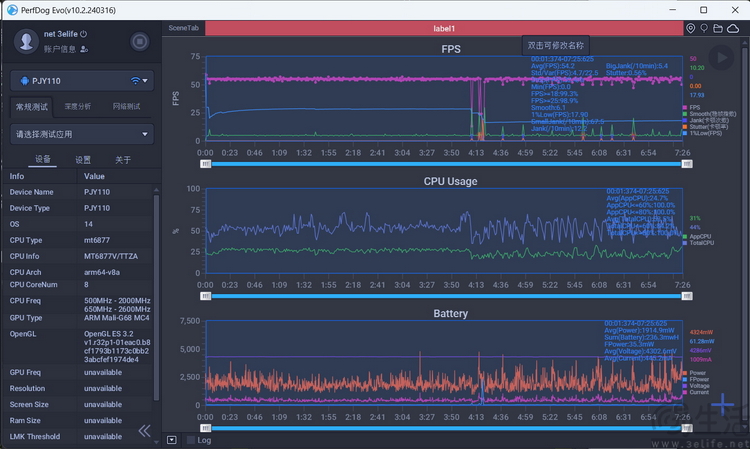
Task: Toggle the Log checkbox
Action: click(190, 440)
